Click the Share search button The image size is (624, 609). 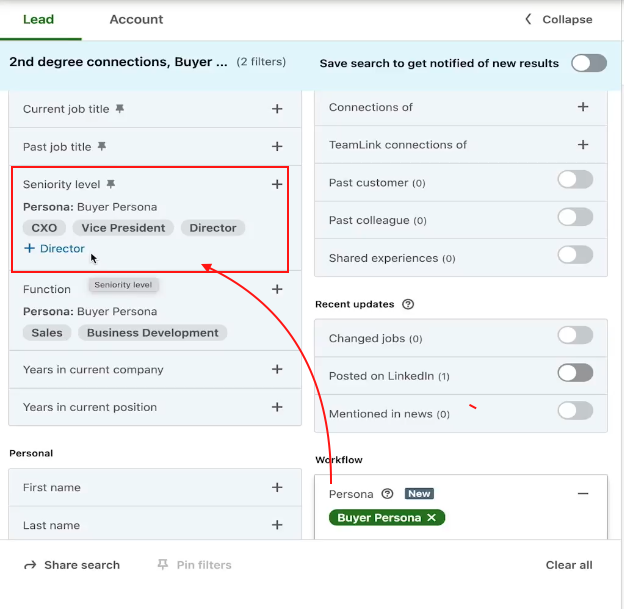click(x=71, y=565)
